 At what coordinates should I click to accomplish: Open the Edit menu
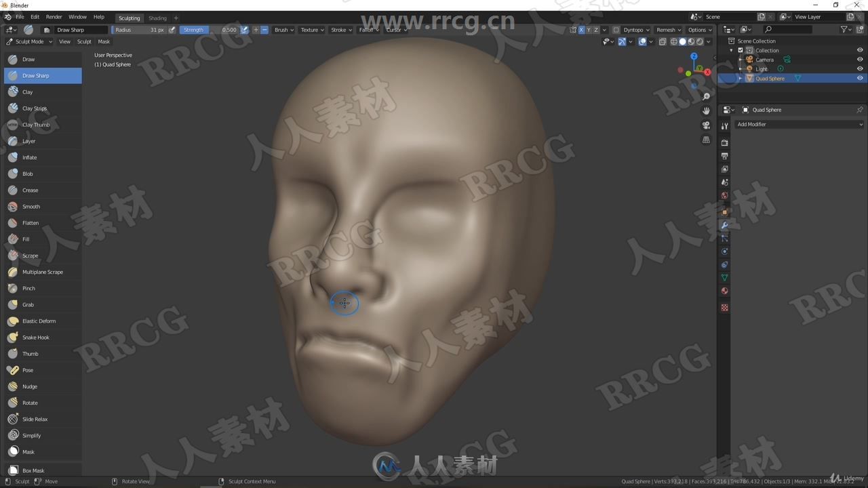(35, 17)
